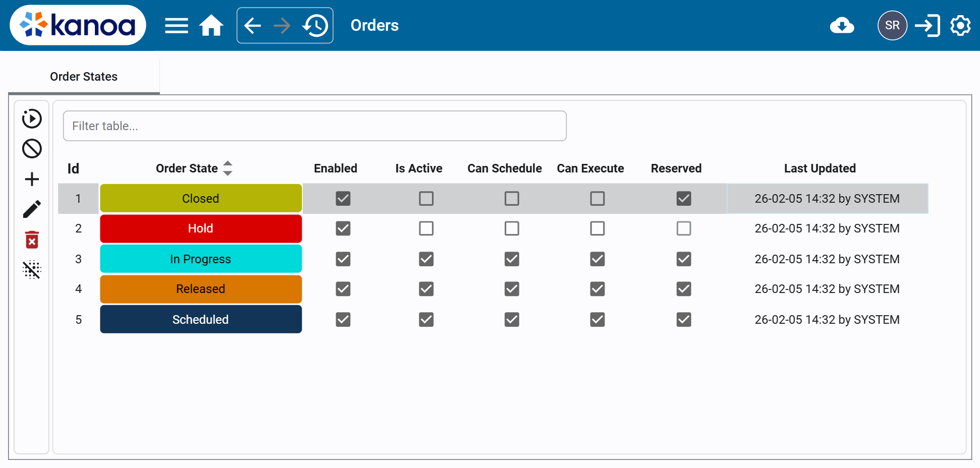980x468 pixels.
Task: Toggle Reserved checkbox for Scheduled row
Action: tap(683, 320)
